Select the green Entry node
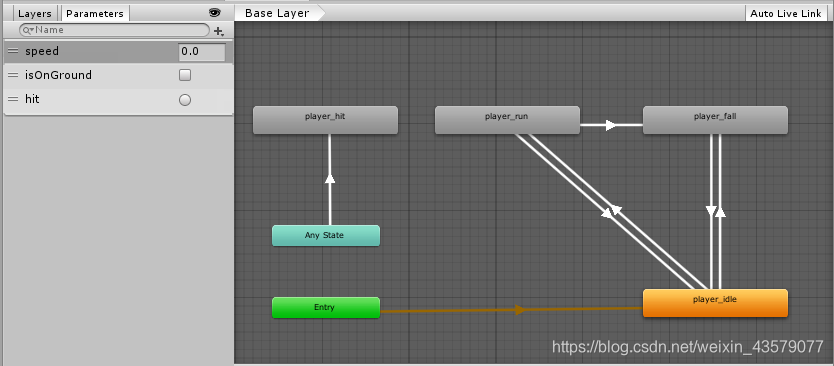834x366 pixels. click(326, 307)
